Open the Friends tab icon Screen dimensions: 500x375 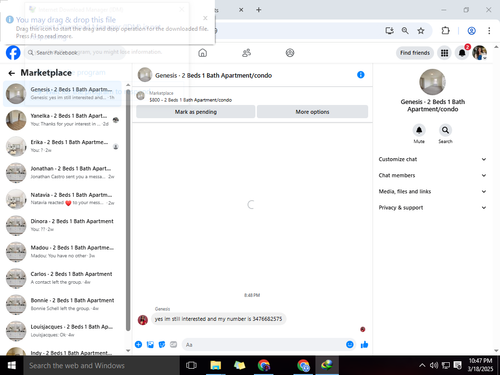(x=246, y=53)
